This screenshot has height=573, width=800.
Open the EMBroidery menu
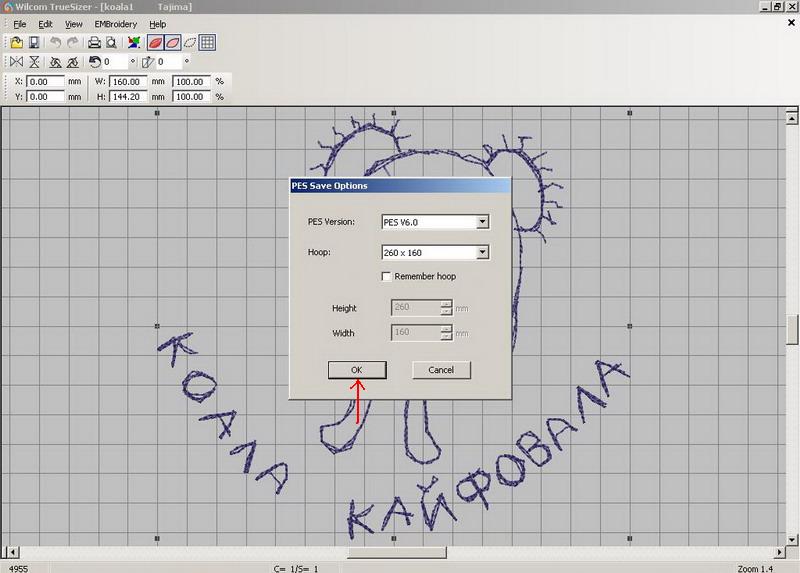click(x=116, y=24)
